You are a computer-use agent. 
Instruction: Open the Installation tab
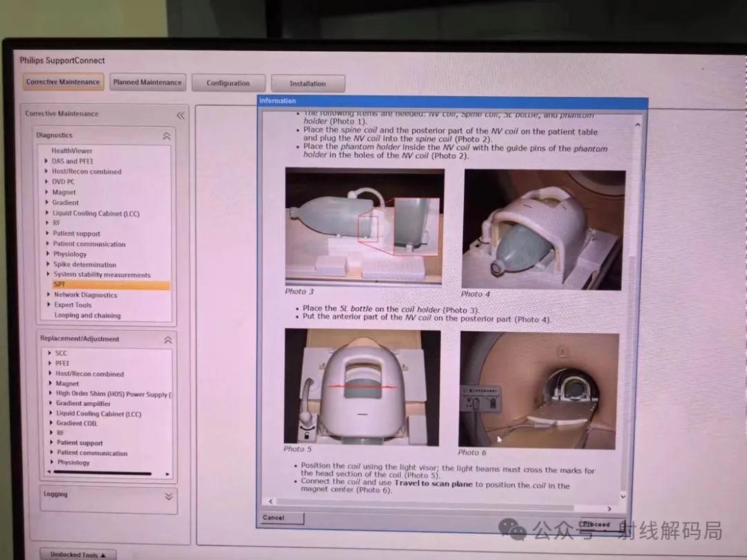coord(308,84)
